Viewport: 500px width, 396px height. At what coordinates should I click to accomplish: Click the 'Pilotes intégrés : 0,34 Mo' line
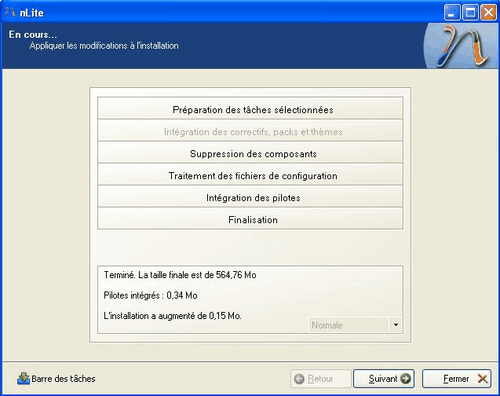tap(150, 295)
